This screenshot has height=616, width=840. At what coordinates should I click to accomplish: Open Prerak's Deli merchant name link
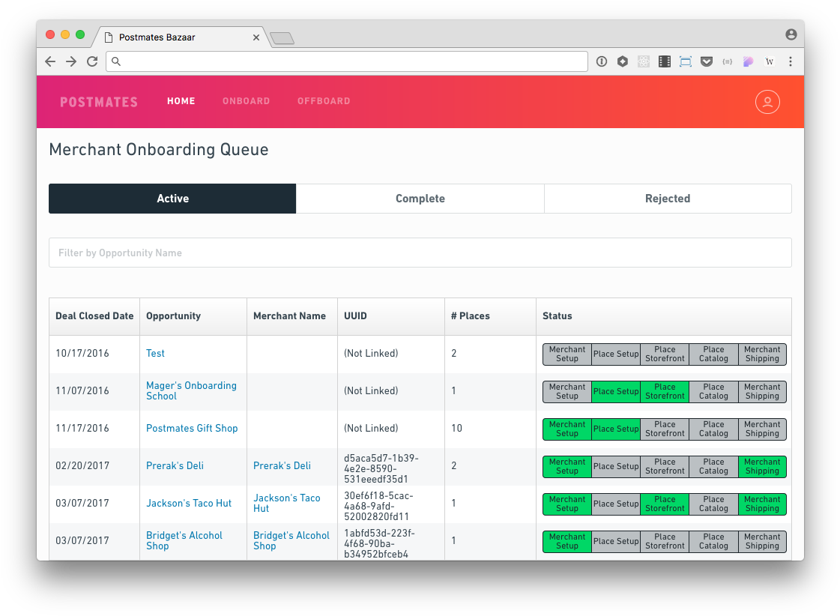pyautogui.click(x=282, y=466)
